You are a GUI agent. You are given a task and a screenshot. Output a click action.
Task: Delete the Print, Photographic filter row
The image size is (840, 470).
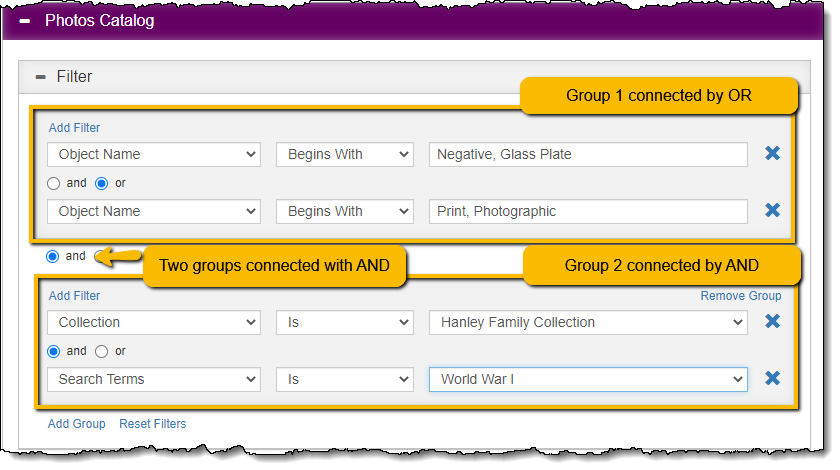(772, 210)
